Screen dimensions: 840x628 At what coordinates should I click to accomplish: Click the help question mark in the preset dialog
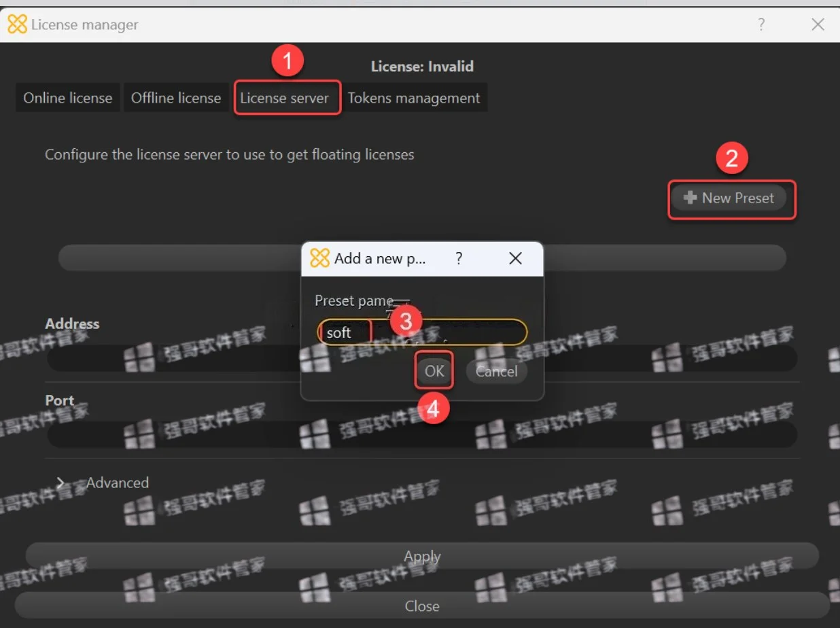[x=459, y=258]
